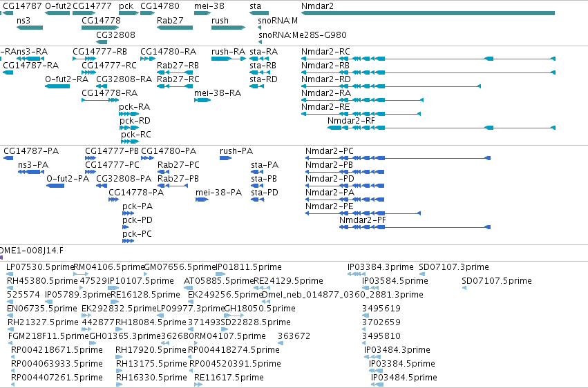This screenshot has width=588, height=388.
Task: Select the pck-PA protein label
Action: tap(137, 206)
